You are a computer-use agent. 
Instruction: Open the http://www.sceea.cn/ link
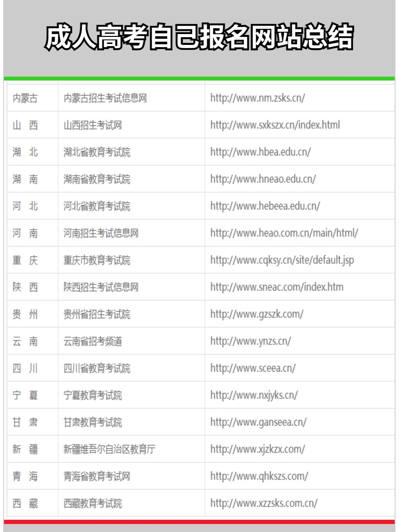(x=253, y=368)
